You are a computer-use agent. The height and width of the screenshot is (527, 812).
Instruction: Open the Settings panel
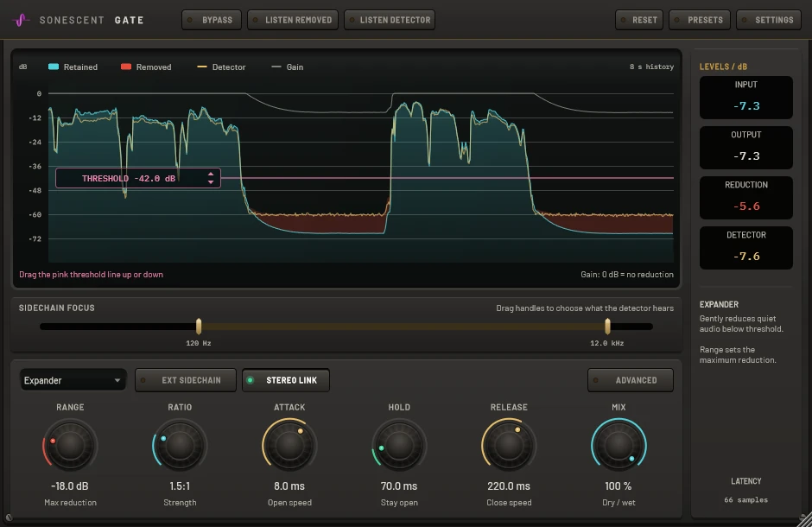pos(769,20)
